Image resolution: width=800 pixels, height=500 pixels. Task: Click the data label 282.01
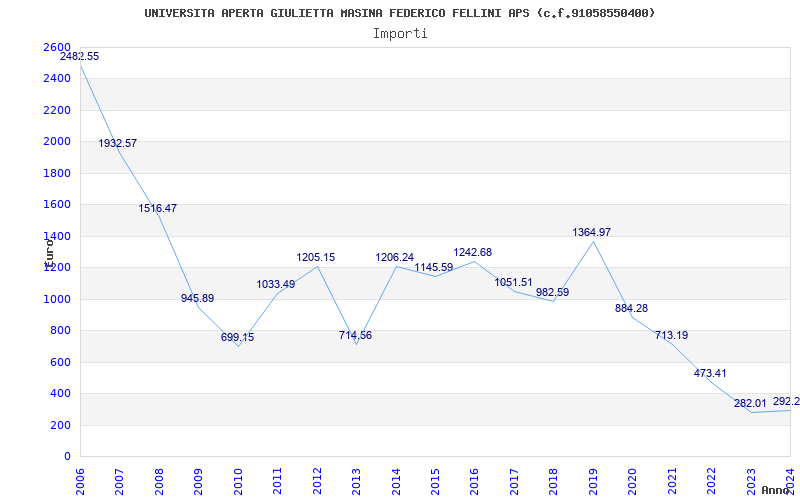(x=750, y=404)
